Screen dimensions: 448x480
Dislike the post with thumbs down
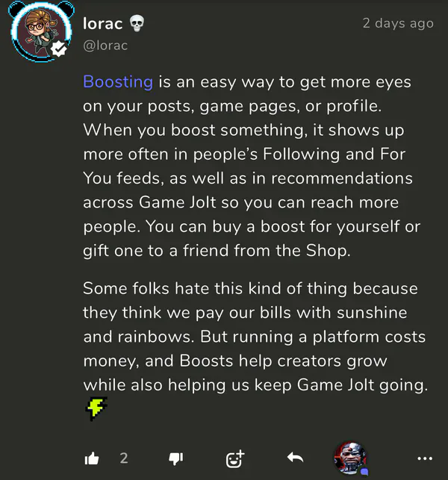click(x=176, y=458)
